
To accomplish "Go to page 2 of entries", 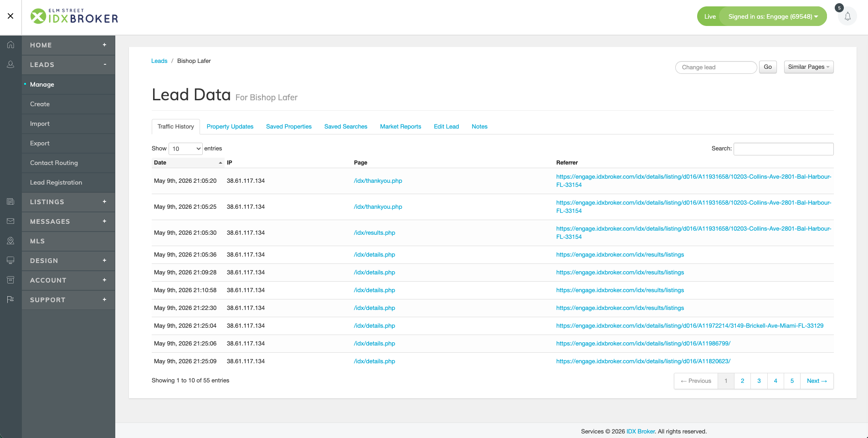I will click(742, 381).
